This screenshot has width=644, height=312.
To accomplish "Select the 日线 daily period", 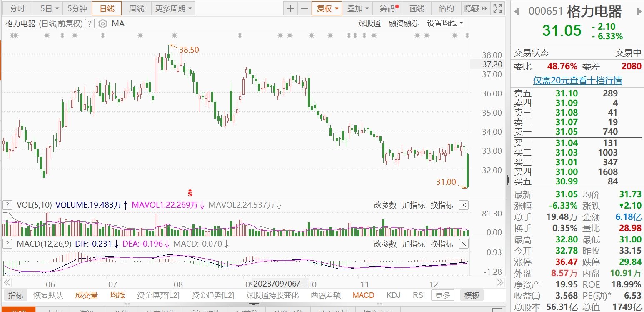I will click(107, 8).
